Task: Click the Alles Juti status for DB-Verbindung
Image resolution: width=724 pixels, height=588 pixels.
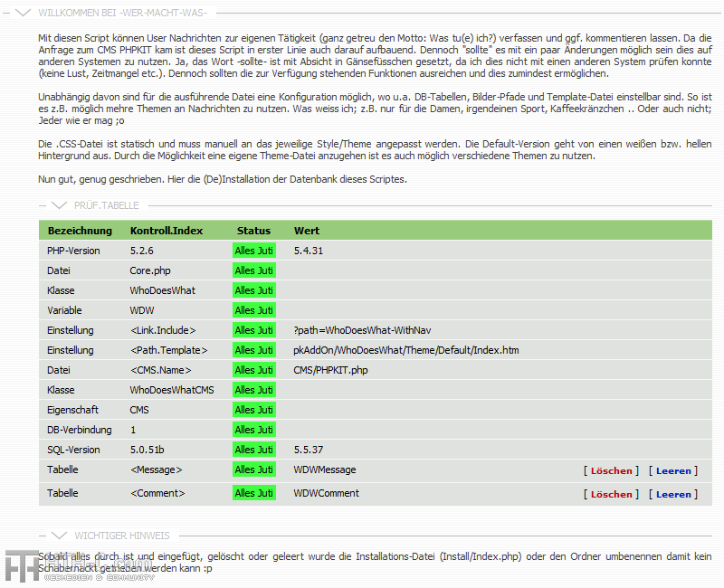Action: [254, 429]
